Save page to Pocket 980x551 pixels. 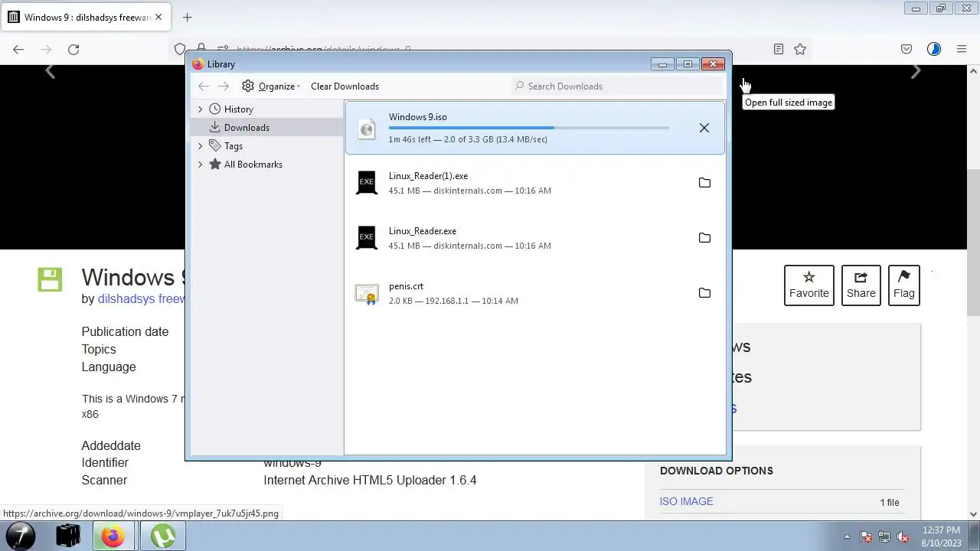point(906,49)
